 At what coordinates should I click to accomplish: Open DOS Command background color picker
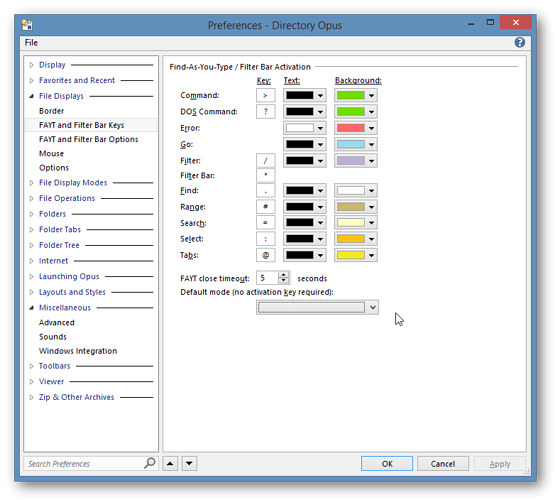click(x=356, y=111)
